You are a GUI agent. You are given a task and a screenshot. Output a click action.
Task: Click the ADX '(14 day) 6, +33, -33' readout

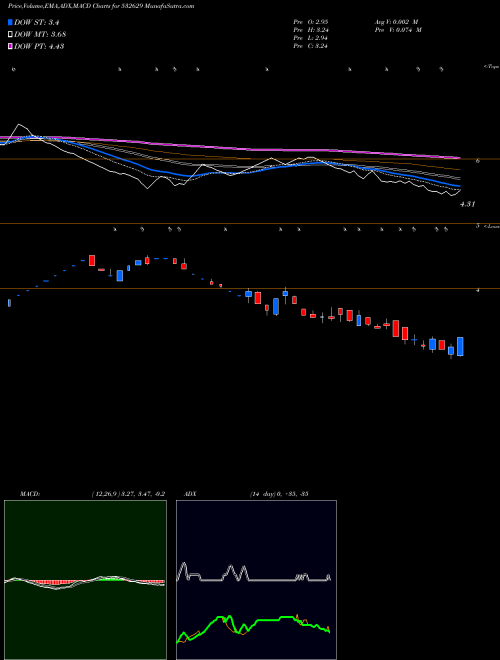click(279, 494)
